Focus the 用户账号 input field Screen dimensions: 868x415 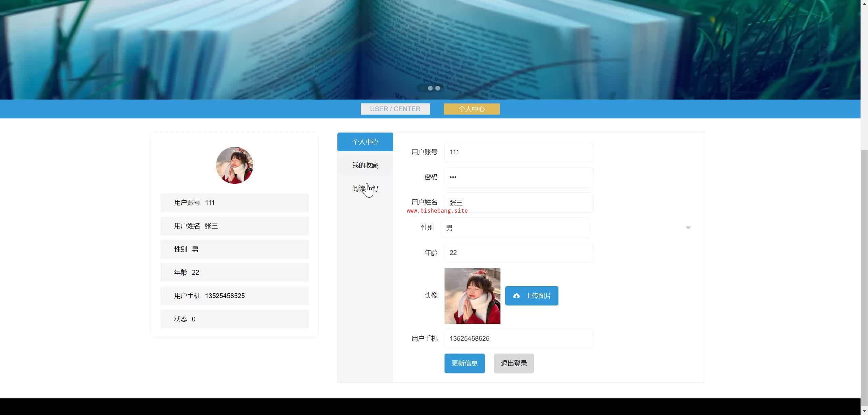tap(518, 152)
